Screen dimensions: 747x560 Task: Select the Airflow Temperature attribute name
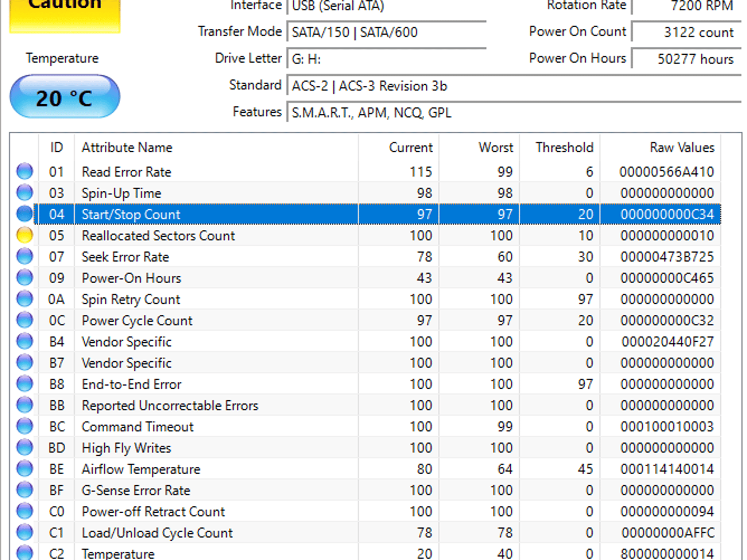coord(141,469)
